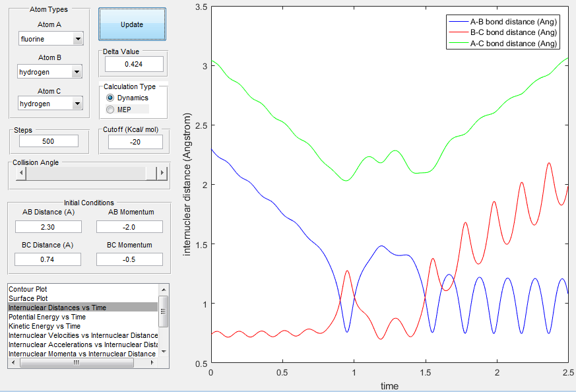Click the plot list horizontal scroll-left arrow
This screenshot has width=576, height=392.
(x=14, y=362)
